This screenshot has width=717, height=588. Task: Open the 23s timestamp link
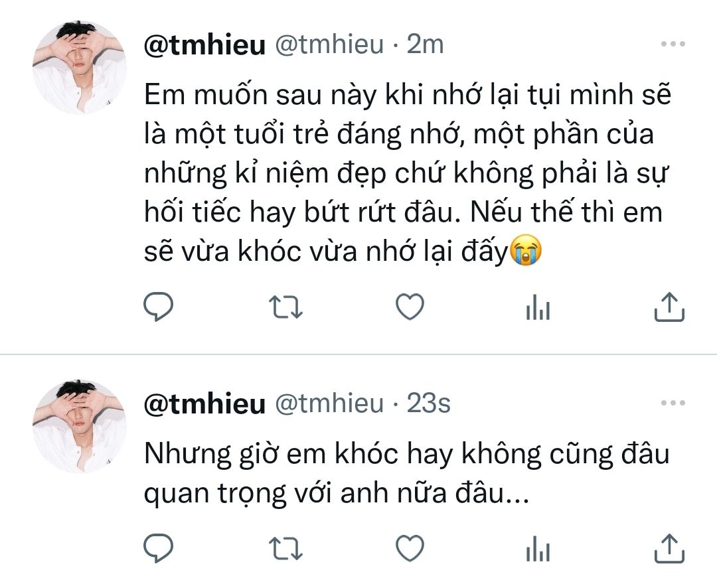(428, 404)
